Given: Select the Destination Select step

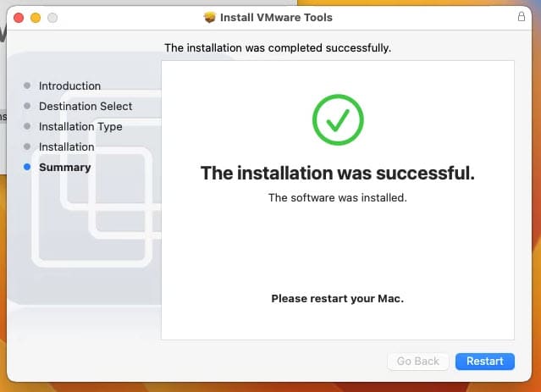Looking at the screenshot, I should coord(86,107).
